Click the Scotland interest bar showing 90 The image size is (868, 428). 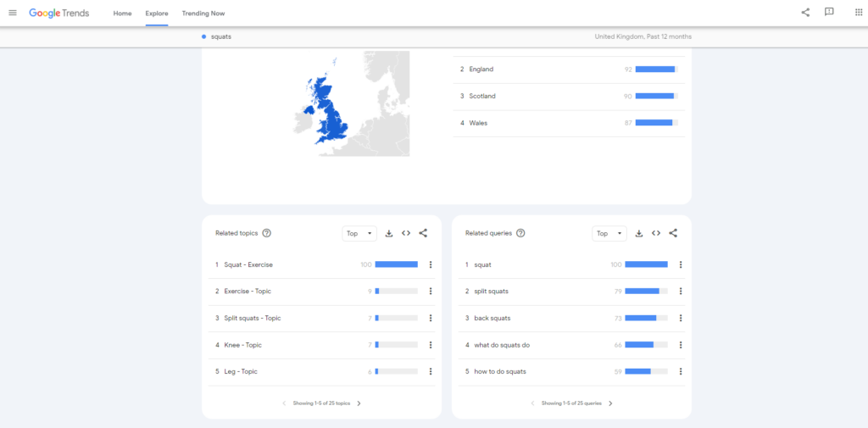pos(657,97)
